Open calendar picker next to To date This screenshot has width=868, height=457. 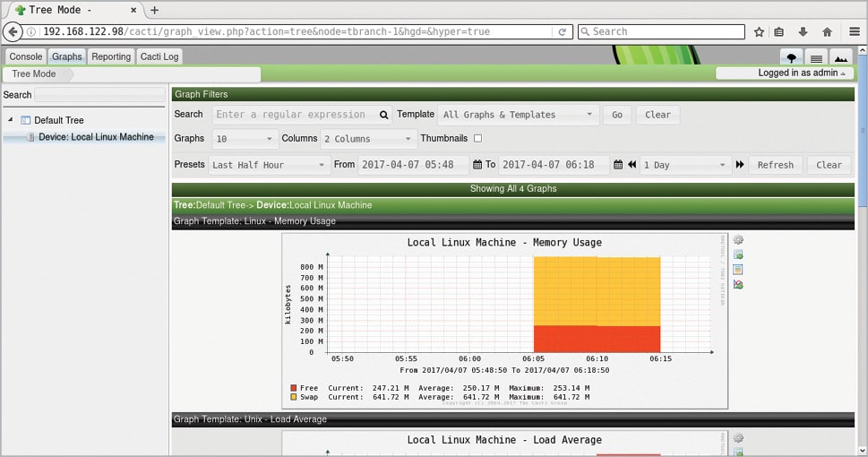[x=618, y=165]
